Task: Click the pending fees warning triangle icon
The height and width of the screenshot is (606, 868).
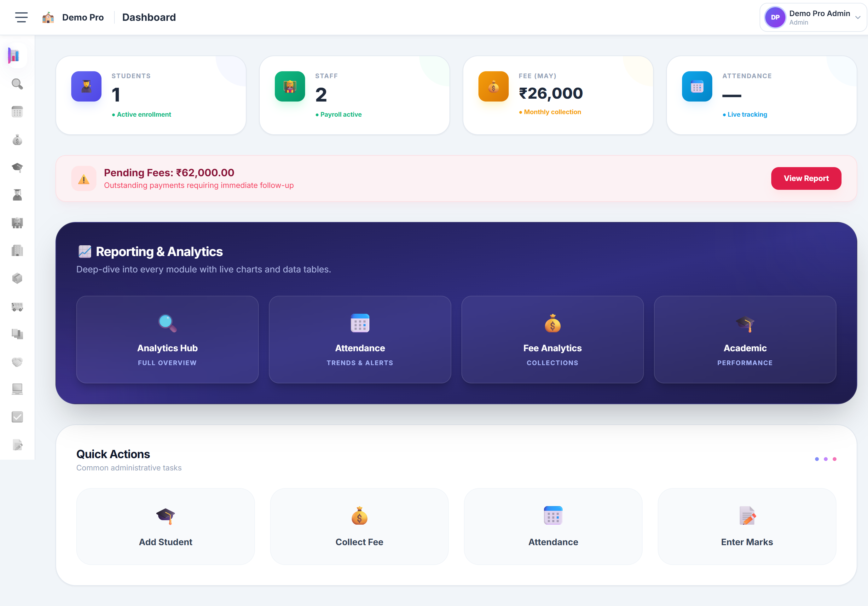Action: pos(84,178)
